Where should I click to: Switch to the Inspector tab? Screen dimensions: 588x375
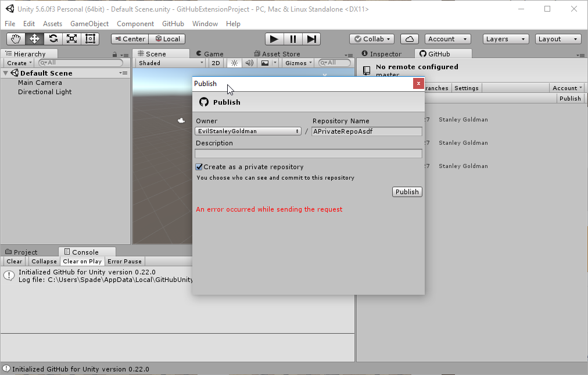pos(381,53)
